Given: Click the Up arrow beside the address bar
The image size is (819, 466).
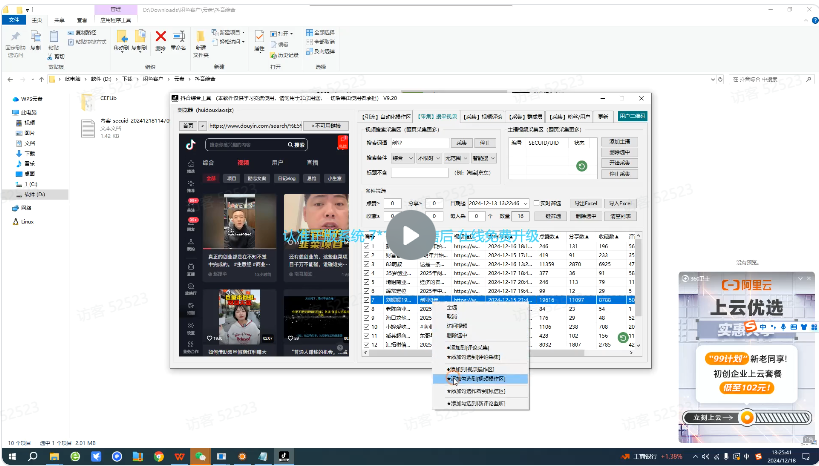Looking at the screenshot, I should [40, 78].
